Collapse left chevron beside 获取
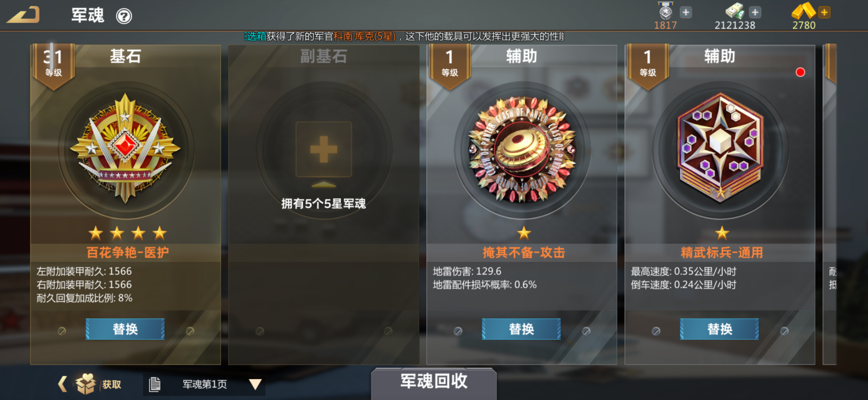Screen dimensions: 868x400 pyautogui.click(x=62, y=384)
